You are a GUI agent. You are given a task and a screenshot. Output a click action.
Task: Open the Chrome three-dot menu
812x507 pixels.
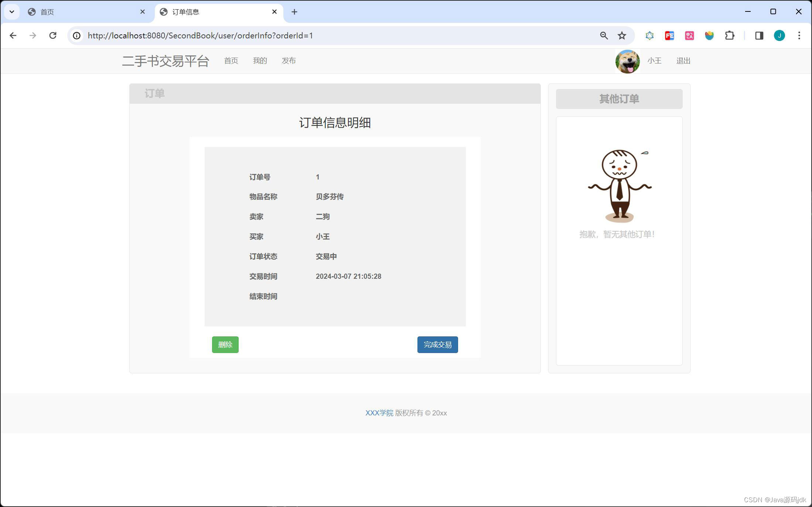[799, 35]
